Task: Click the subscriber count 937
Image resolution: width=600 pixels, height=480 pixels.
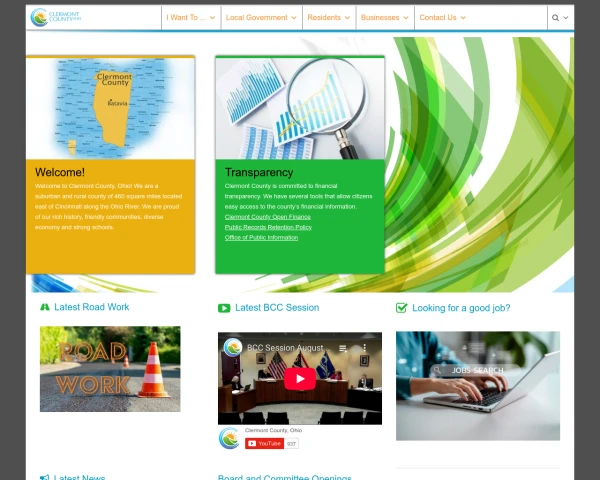Action: (292, 444)
